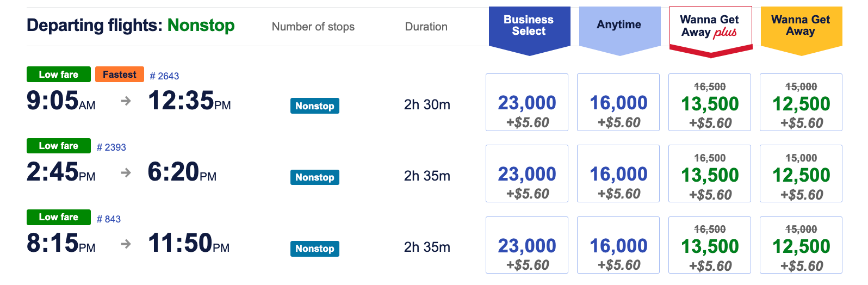Select 23,000 Business Select fare for 2:45 PM flight

coord(527,174)
